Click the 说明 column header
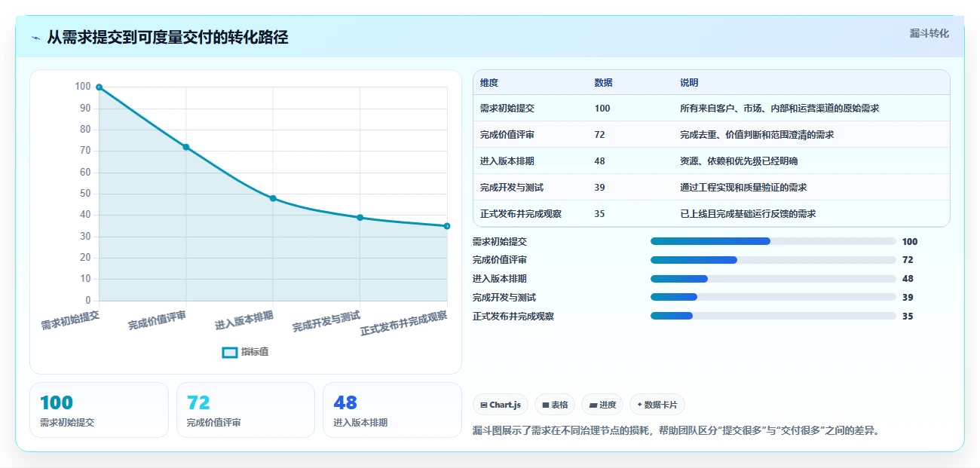 coord(689,83)
